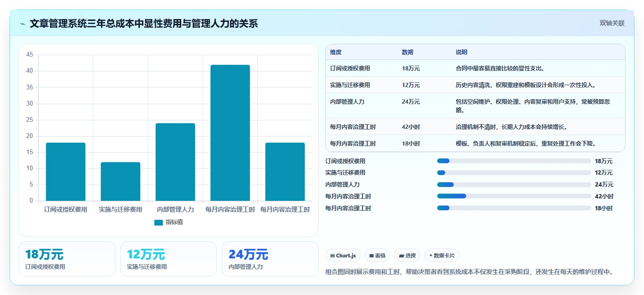Click the tallest chart bar valued 42
This screenshot has height=295, width=644.
pyautogui.click(x=230, y=133)
